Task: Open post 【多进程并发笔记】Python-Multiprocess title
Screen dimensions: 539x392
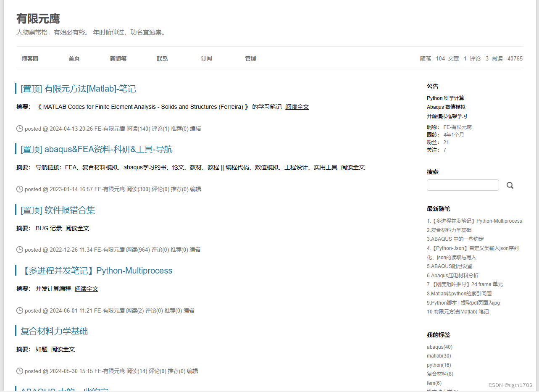Action: (96, 271)
